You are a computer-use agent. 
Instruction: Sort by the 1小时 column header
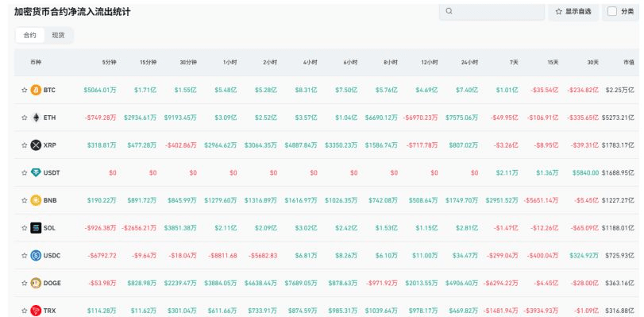tap(230, 63)
